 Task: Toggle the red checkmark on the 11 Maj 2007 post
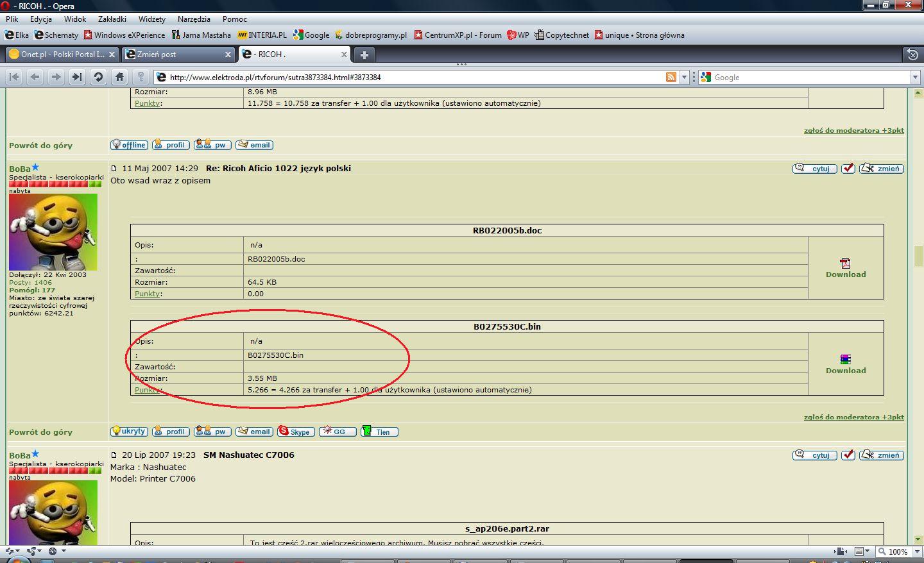pos(848,169)
